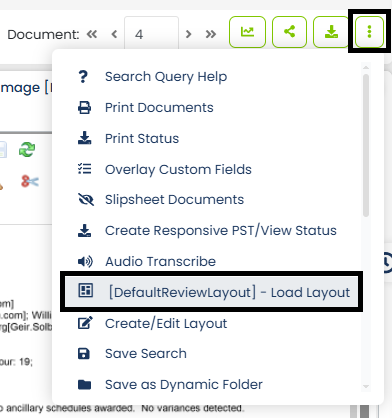Select Print Documents from the menu

[159, 108]
